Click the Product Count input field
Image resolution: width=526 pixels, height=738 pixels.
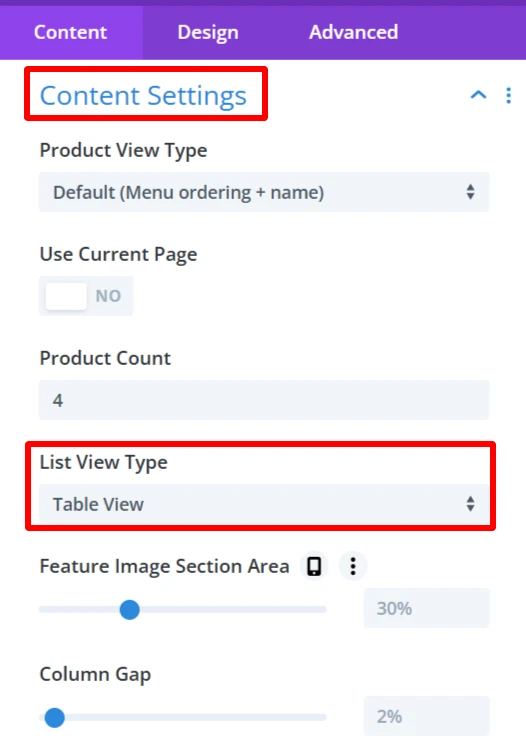264,400
